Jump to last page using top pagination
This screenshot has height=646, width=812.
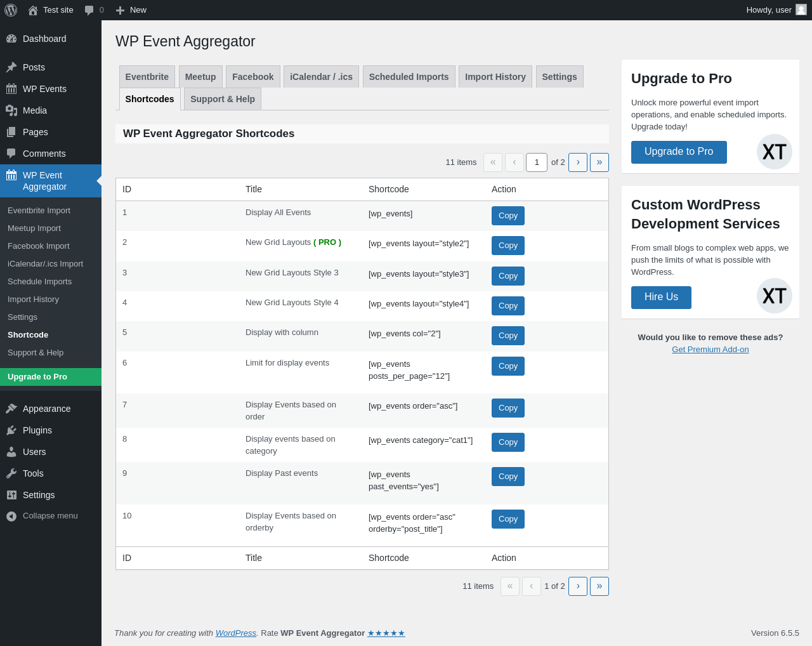pos(599,162)
